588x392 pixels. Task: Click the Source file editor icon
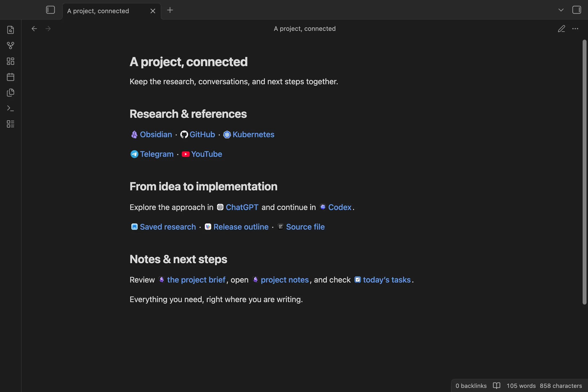281,227
